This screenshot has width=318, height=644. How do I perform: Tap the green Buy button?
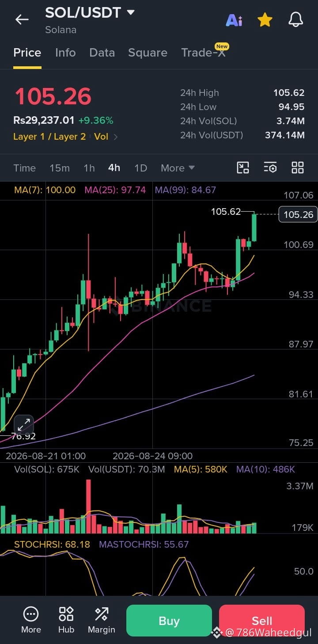[169, 621]
